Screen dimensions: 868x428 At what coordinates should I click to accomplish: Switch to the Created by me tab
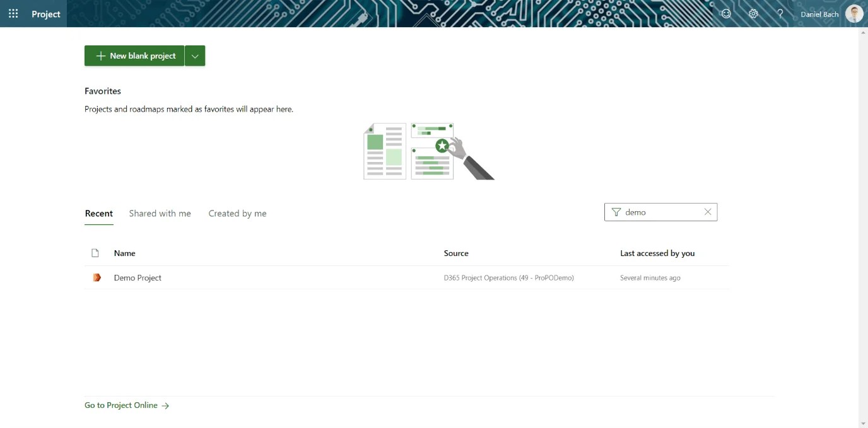237,214
